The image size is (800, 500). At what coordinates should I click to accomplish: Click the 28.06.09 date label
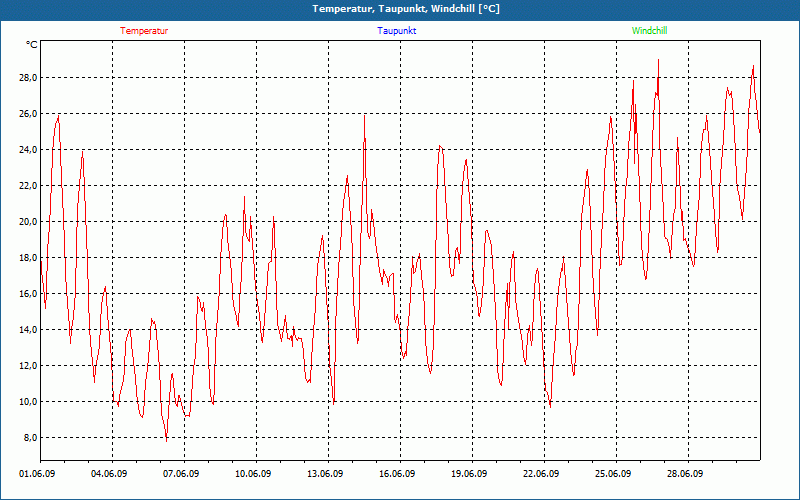click(x=685, y=474)
